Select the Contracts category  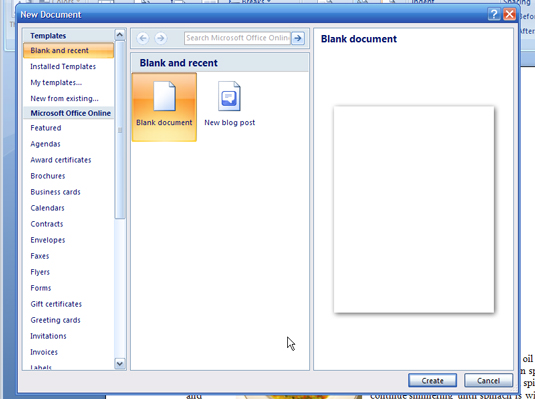point(68,224)
